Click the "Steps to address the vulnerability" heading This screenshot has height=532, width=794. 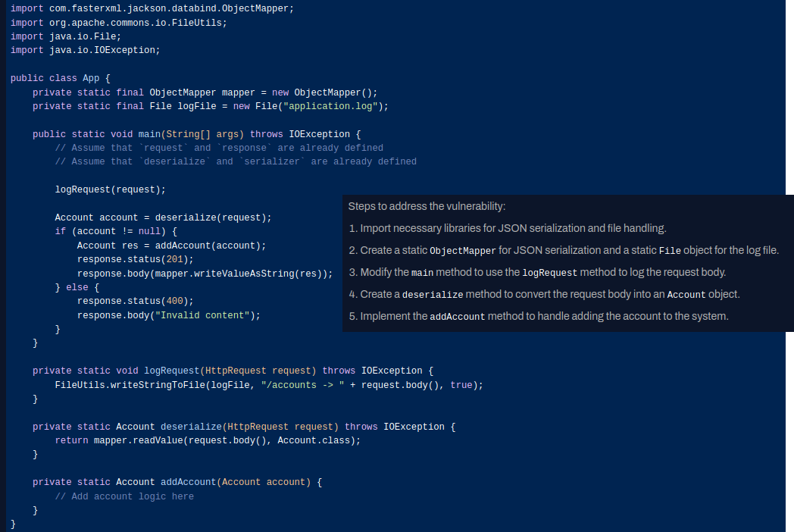click(x=427, y=206)
